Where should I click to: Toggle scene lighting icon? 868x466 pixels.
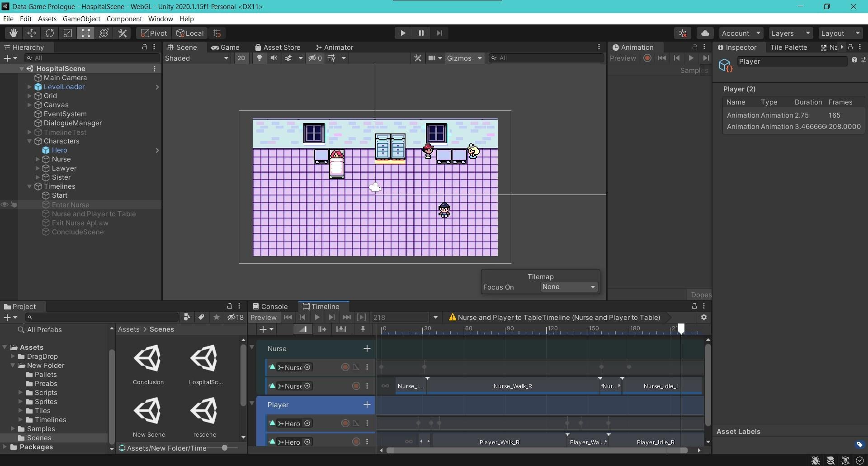pyautogui.click(x=259, y=58)
